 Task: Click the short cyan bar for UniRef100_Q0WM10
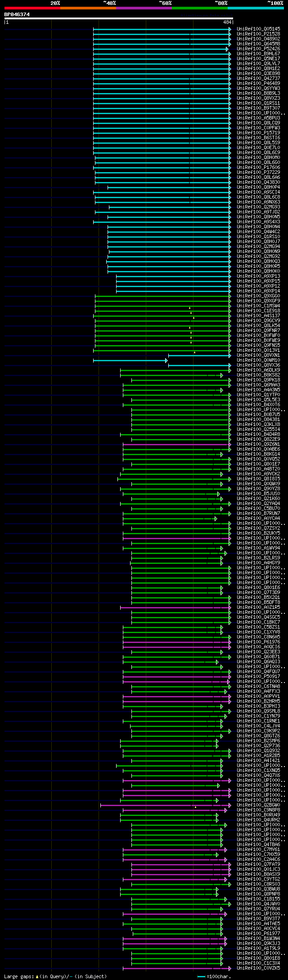tap(130, 360)
